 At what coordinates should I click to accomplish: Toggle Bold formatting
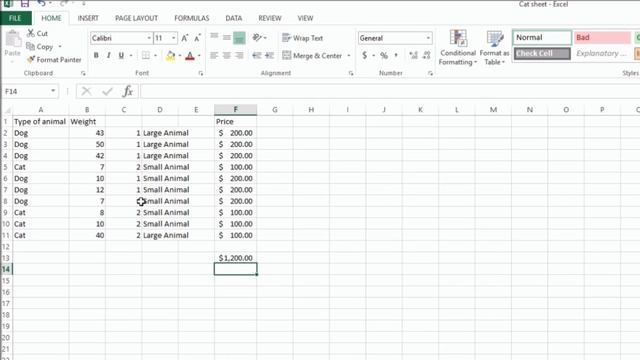coord(96,55)
